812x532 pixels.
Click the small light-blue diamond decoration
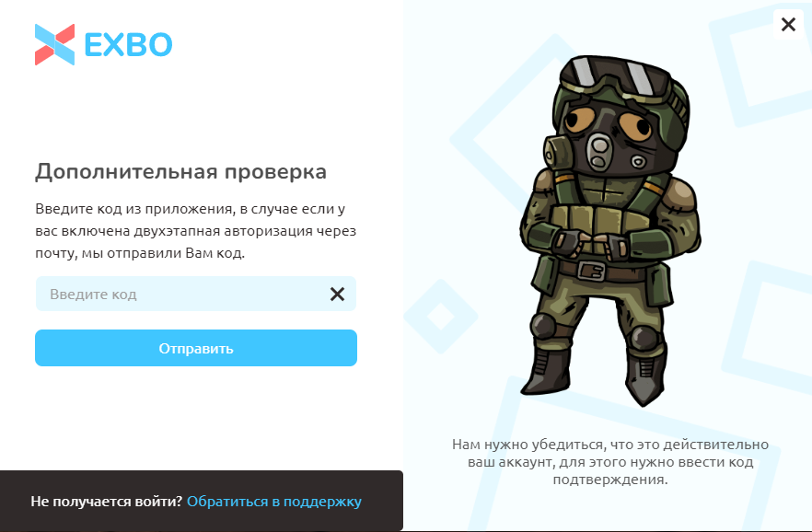click(x=441, y=317)
